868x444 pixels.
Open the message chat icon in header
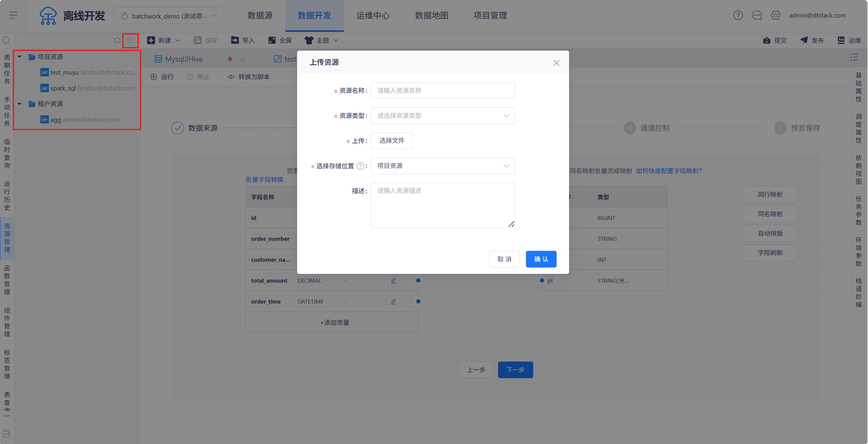[x=757, y=15]
